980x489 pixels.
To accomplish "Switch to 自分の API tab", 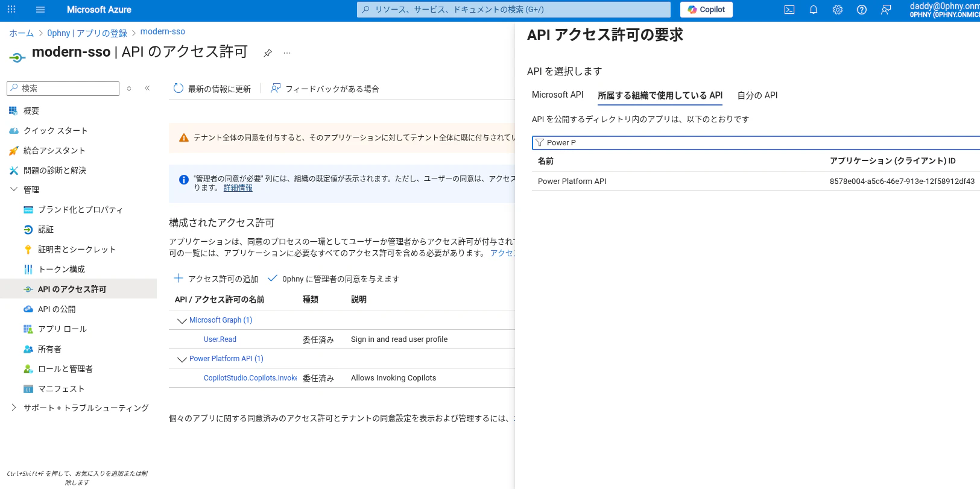I will pos(757,95).
